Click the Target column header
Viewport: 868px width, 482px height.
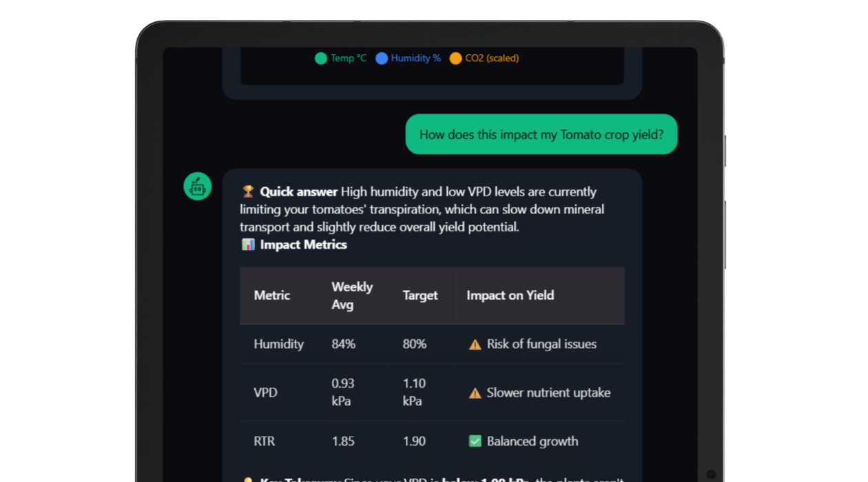[420, 295]
